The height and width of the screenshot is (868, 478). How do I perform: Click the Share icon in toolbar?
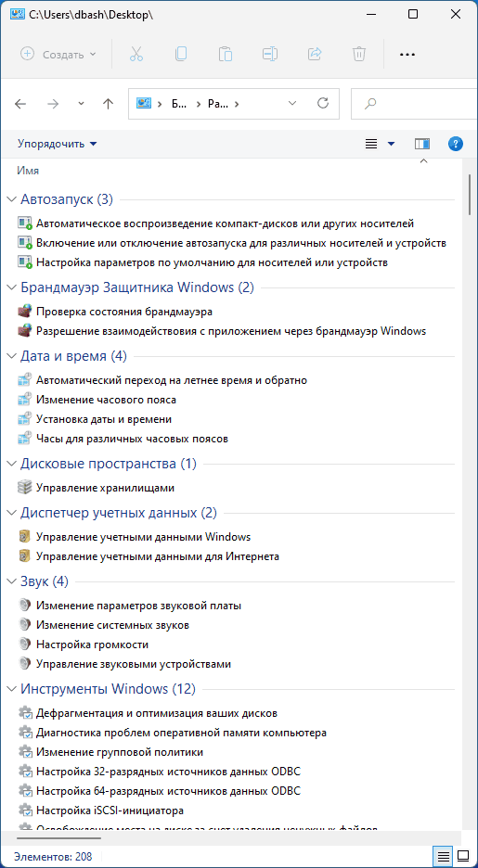pyautogui.click(x=315, y=54)
